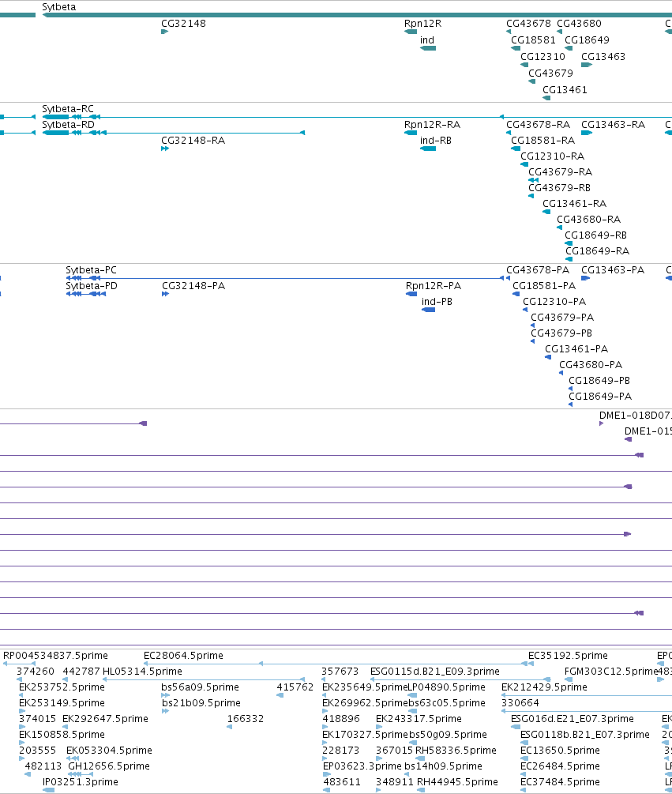672x794 pixels.
Task: Select the CG43679-PB protein label
Action: tap(561, 333)
